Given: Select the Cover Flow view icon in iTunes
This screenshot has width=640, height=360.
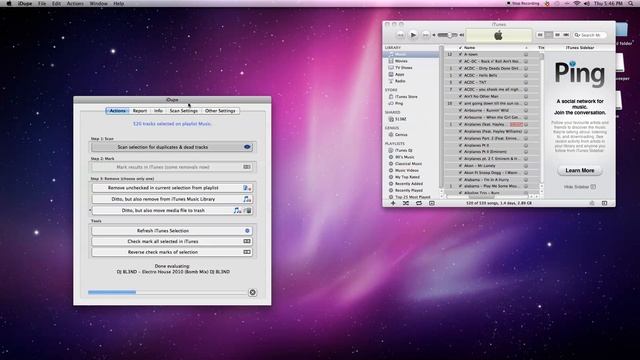Looking at the screenshot, I should [x=566, y=35].
